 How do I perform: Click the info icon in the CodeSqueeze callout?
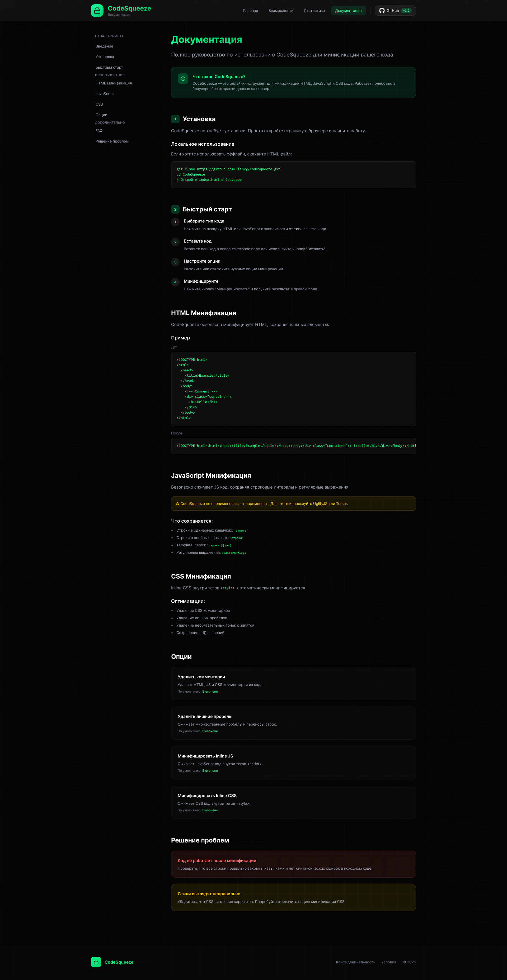click(x=183, y=79)
